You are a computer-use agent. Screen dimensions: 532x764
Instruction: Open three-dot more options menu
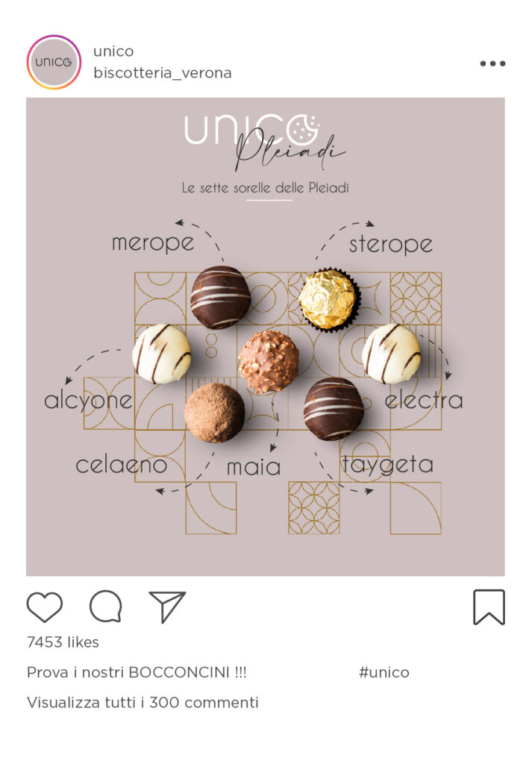(492, 63)
